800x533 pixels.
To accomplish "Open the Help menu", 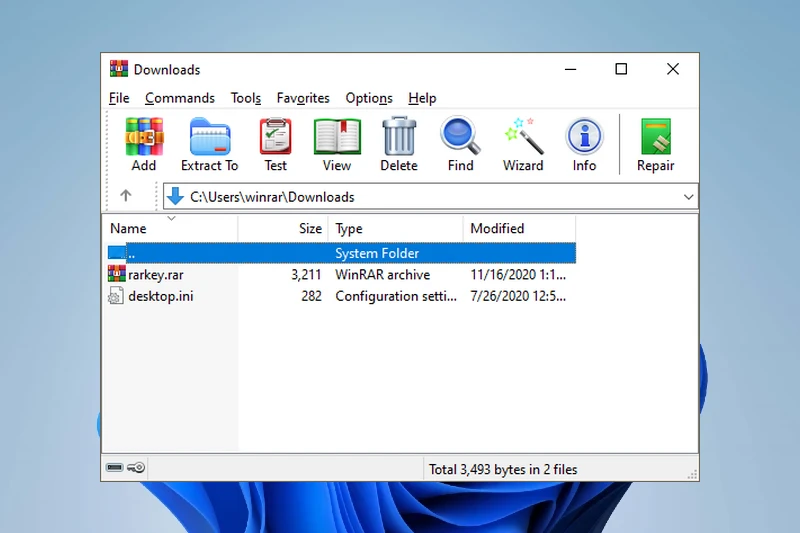I will point(422,98).
